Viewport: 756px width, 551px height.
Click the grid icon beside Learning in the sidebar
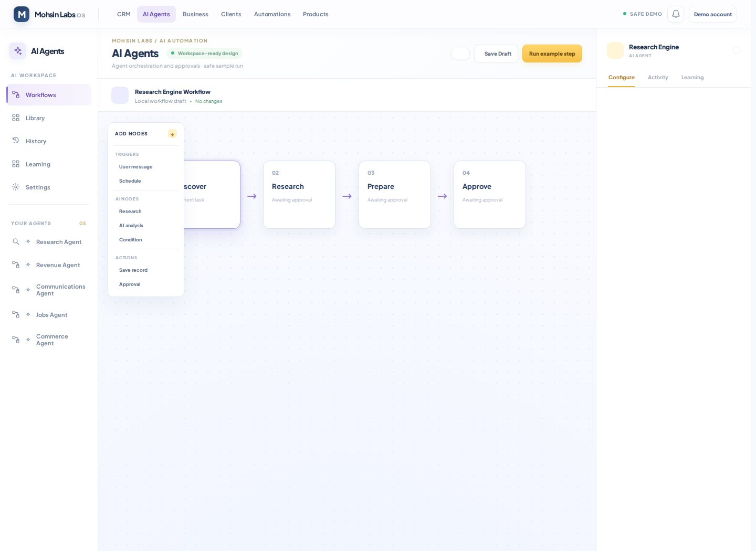(x=16, y=164)
